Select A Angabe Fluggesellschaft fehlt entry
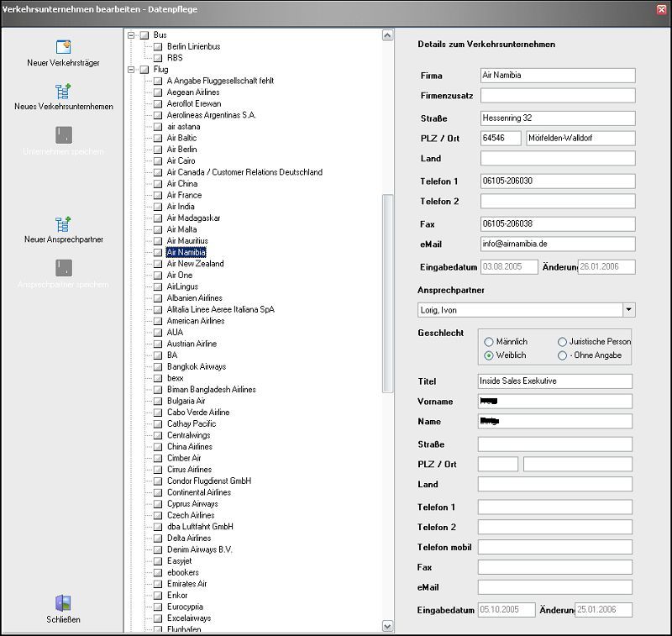The height and width of the screenshot is (636, 672). click(220, 81)
